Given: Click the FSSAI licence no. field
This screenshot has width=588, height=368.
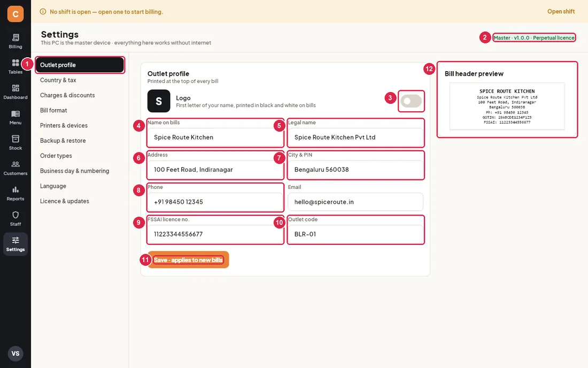Looking at the screenshot, I should tap(215, 234).
